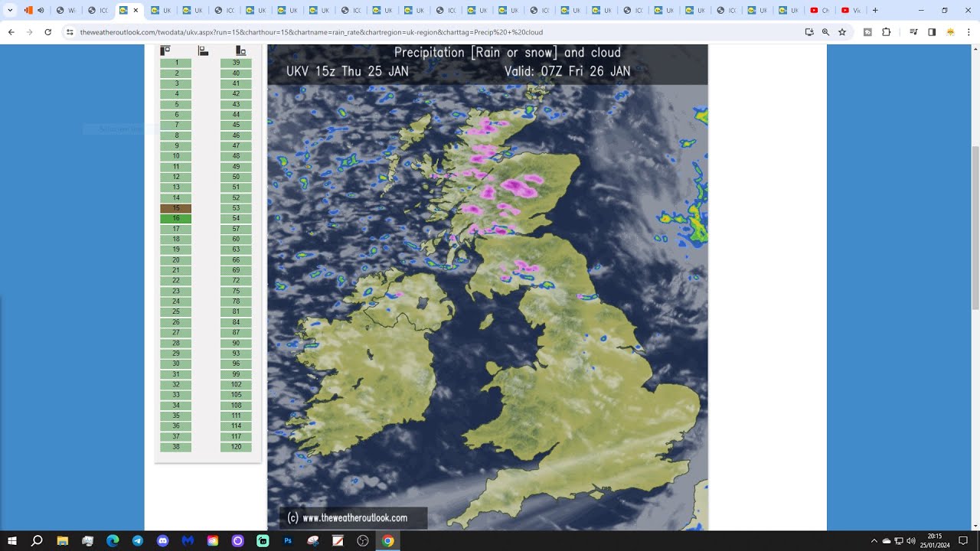Select forecast hour 54 chart
This screenshot has height=551, width=980.
[236, 219]
